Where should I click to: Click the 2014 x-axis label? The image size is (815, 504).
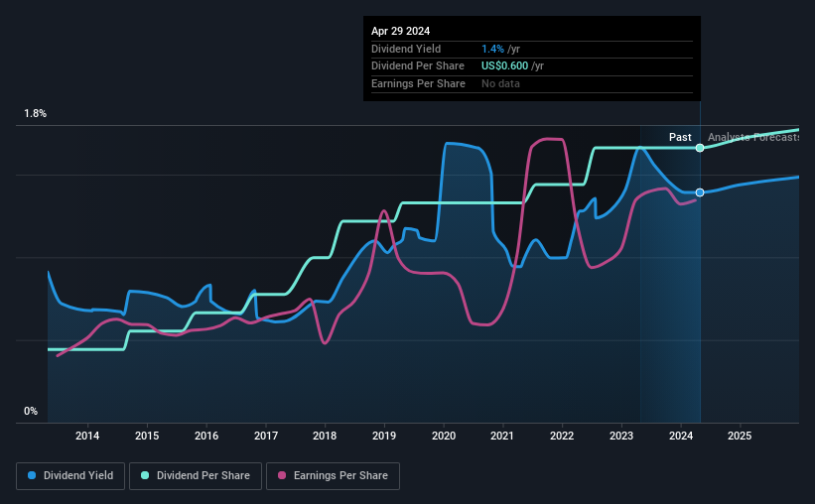[87, 436]
